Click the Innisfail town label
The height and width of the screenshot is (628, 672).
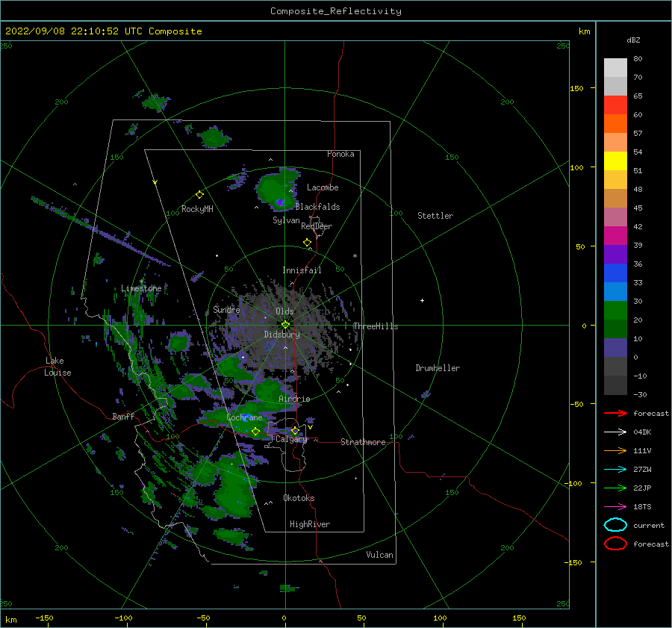(x=302, y=270)
